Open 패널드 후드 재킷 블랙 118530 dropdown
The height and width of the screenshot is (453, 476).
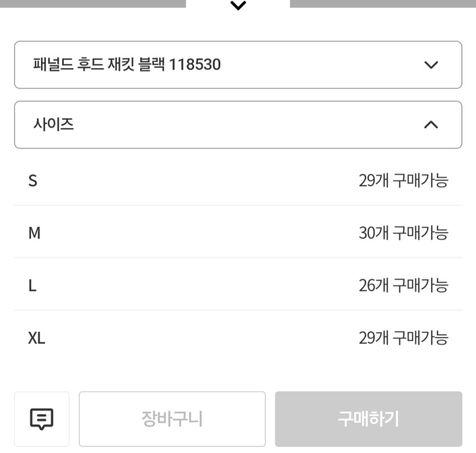[238, 65]
